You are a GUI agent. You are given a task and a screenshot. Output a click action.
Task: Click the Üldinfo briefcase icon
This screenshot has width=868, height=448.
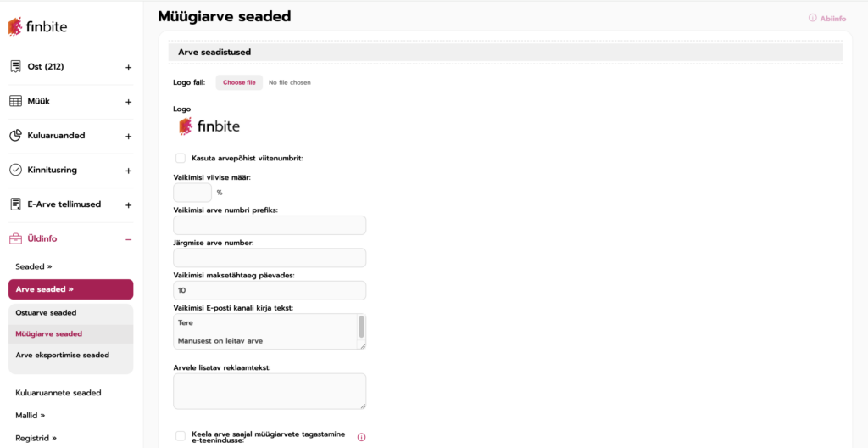15,238
